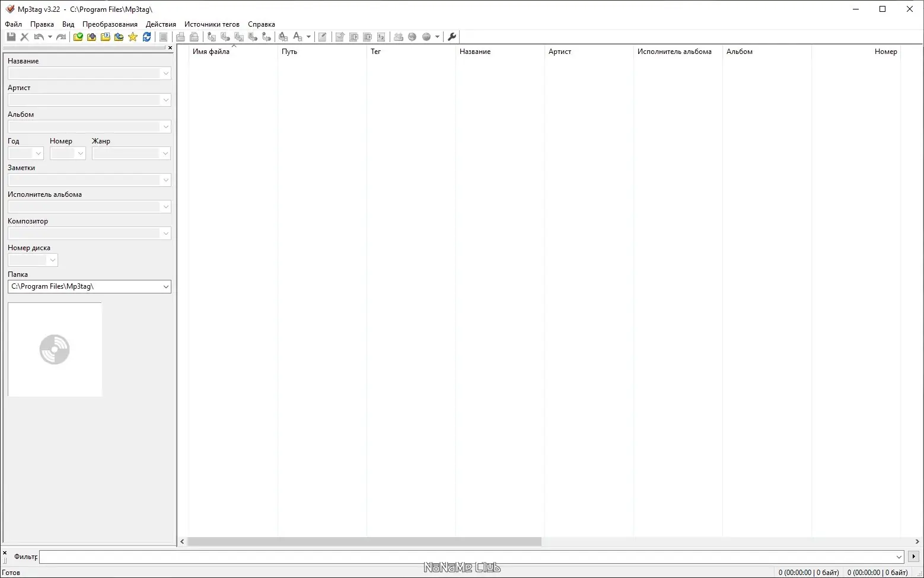Click the Remove tag X icon
The height and width of the screenshot is (578, 924).
pos(24,37)
